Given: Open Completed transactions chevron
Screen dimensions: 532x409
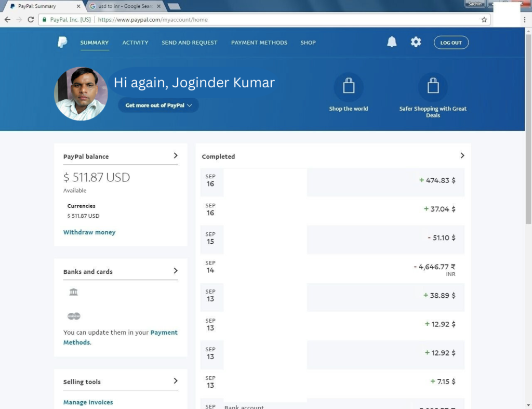Looking at the screenshot, I should click(x=462, y=155).
